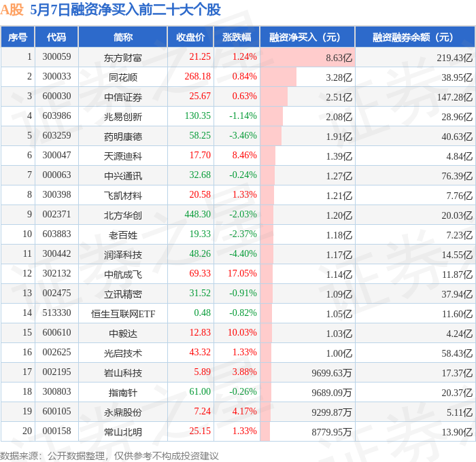Click the orange A股 label
Viewport: 476px width, 462px height.
click(12, 10)
